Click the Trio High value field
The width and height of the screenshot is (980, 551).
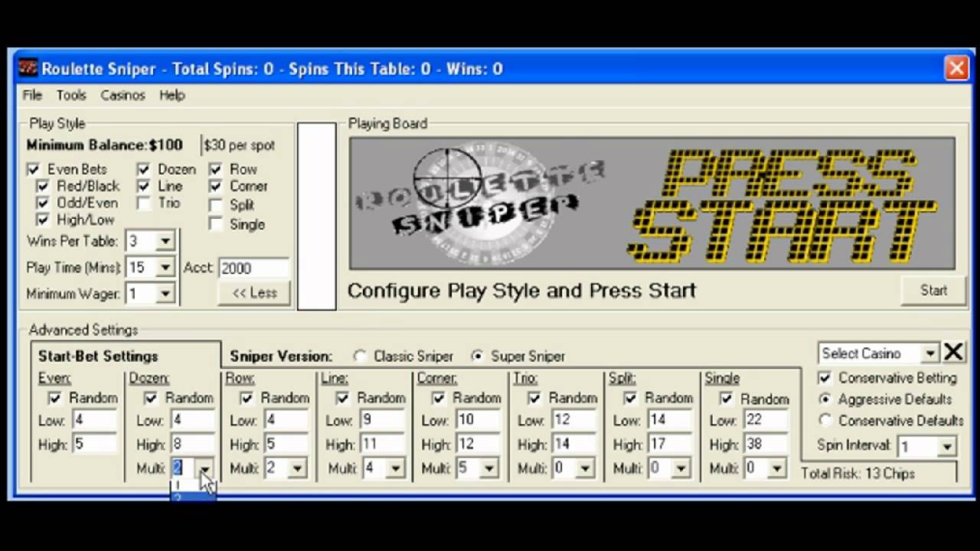572,445
